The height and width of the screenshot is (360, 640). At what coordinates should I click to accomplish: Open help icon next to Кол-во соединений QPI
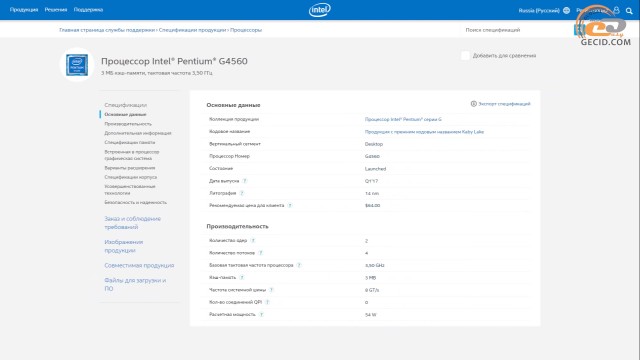pyautogui.click(x=267, y=302)
